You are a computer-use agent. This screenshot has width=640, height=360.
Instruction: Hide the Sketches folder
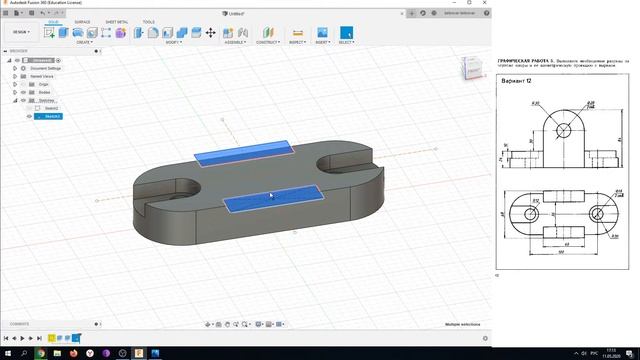(23, 100)
